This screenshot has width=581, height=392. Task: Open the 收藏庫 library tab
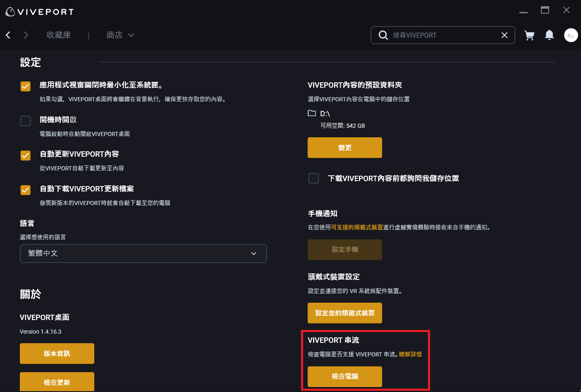pos(59,35)
